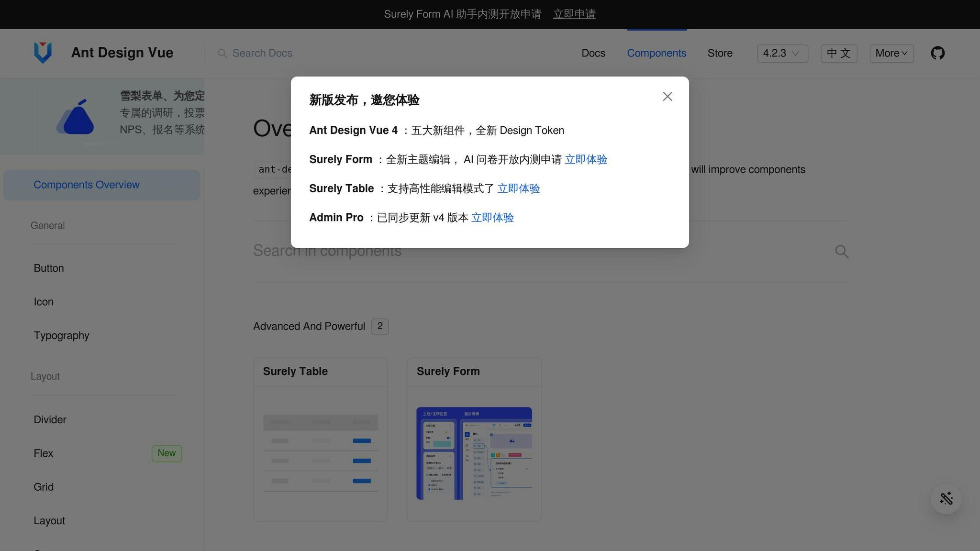980x551 pixels.
Task: Open the 4.2.3 version dropdown
Action: coord(782,53)
